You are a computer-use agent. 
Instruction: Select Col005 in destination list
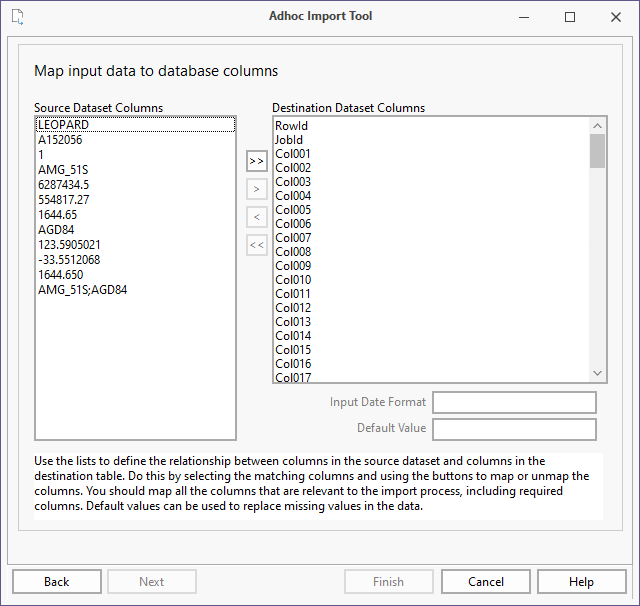[293, 210]
